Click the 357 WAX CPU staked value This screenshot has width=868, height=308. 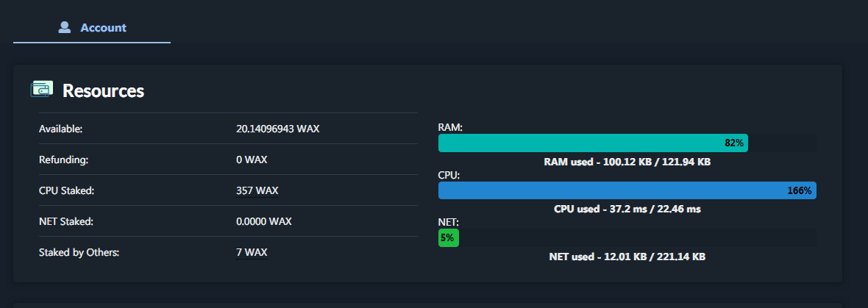click(x=257, y=191)
